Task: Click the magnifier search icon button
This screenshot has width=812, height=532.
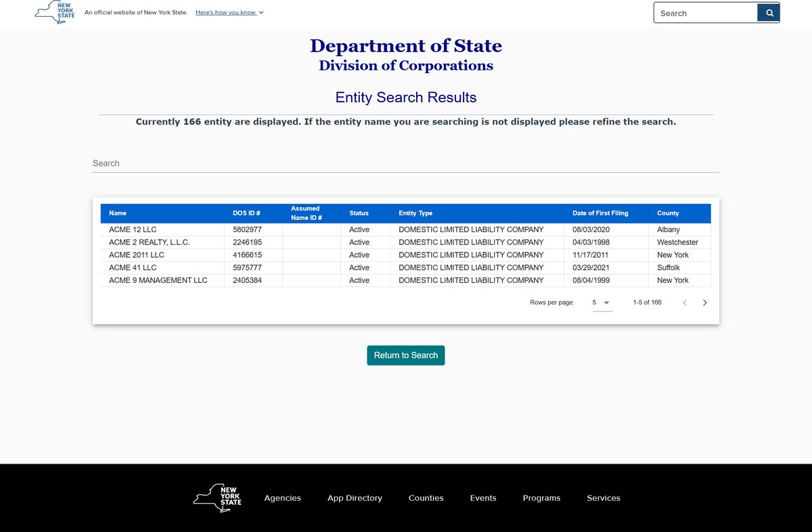Action: pyautogui.click(x=769, y=13)
